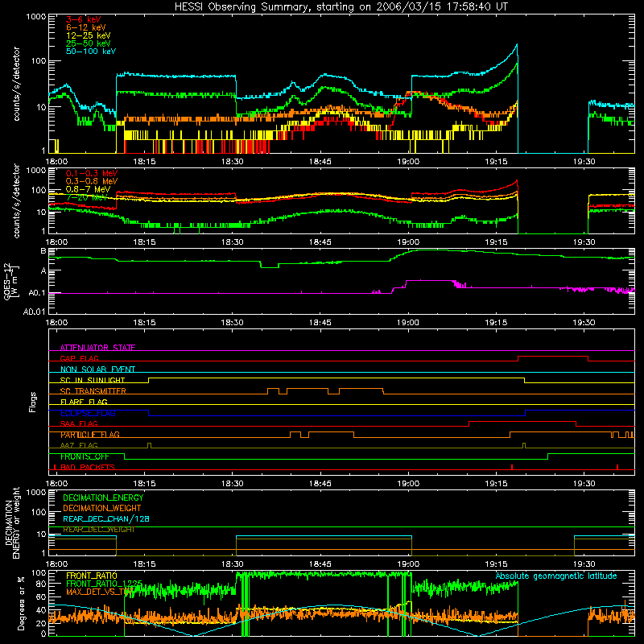
Task: Click counts/s/detector title of keV panel
Action: coord(16,84)
